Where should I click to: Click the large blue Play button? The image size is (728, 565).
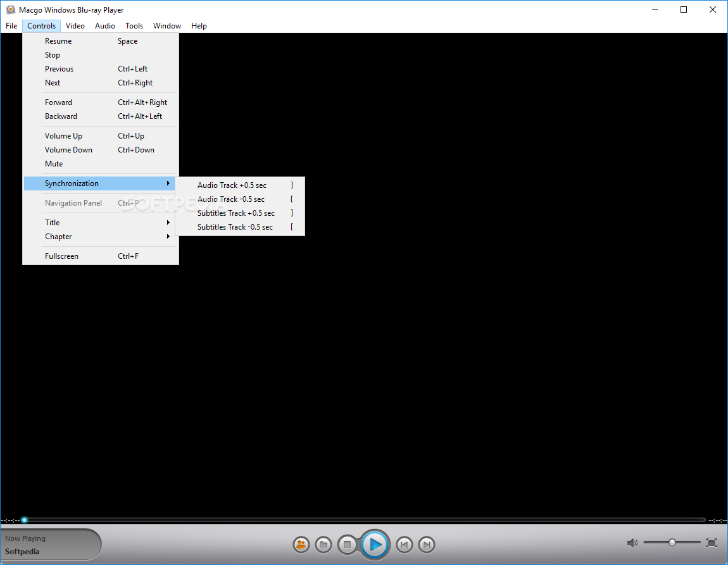375,545
